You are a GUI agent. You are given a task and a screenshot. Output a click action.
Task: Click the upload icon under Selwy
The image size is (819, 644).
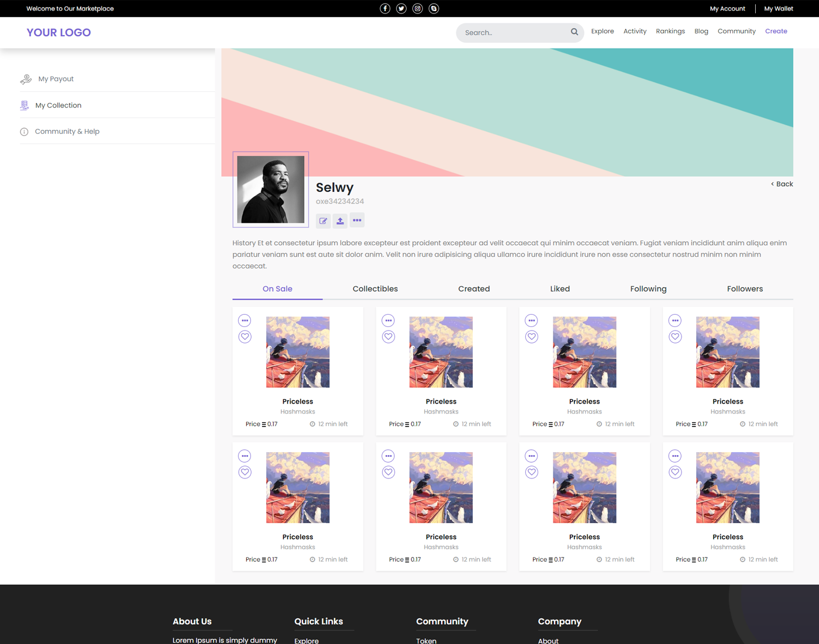coord(340,221)
